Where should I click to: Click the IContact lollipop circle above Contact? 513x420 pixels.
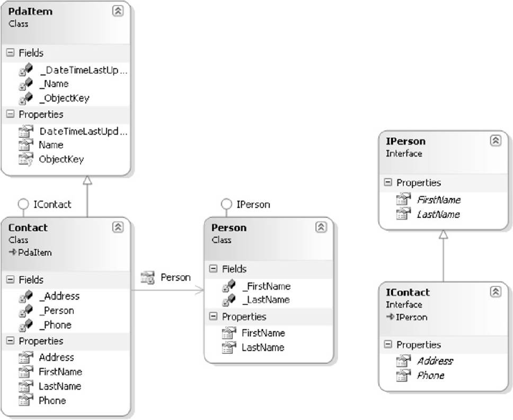(23, 204)
